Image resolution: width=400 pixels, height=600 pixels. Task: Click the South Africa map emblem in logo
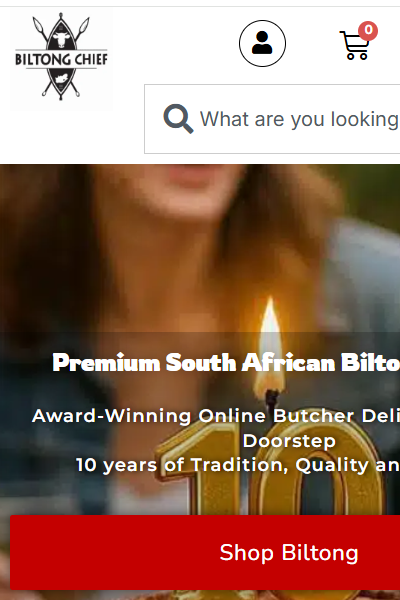pos(61,79)
